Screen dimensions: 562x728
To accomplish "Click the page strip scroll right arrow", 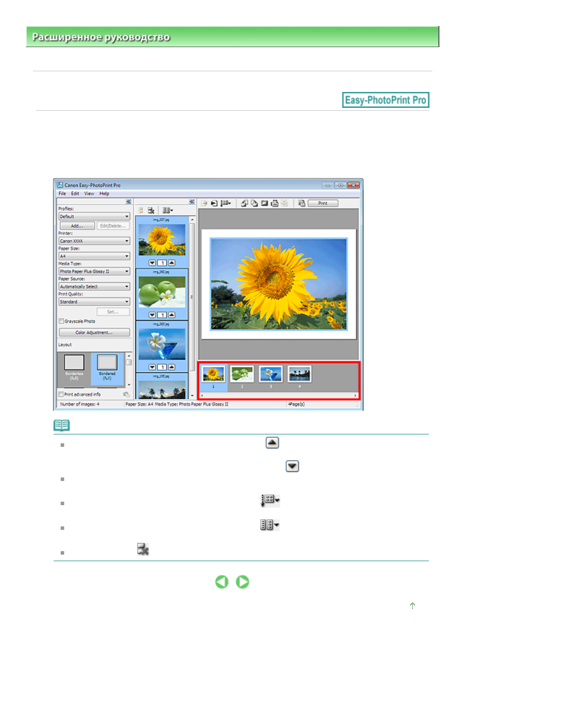I will pos(355,396).
